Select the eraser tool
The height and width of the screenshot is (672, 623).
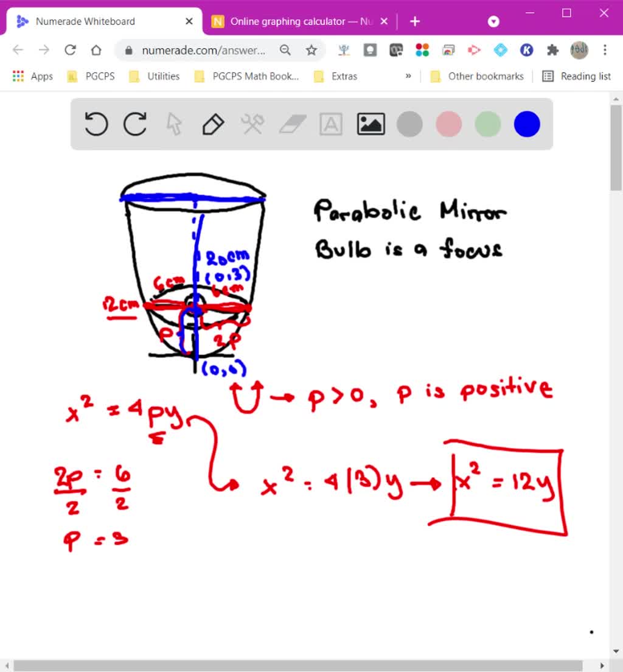pos(292,124)
